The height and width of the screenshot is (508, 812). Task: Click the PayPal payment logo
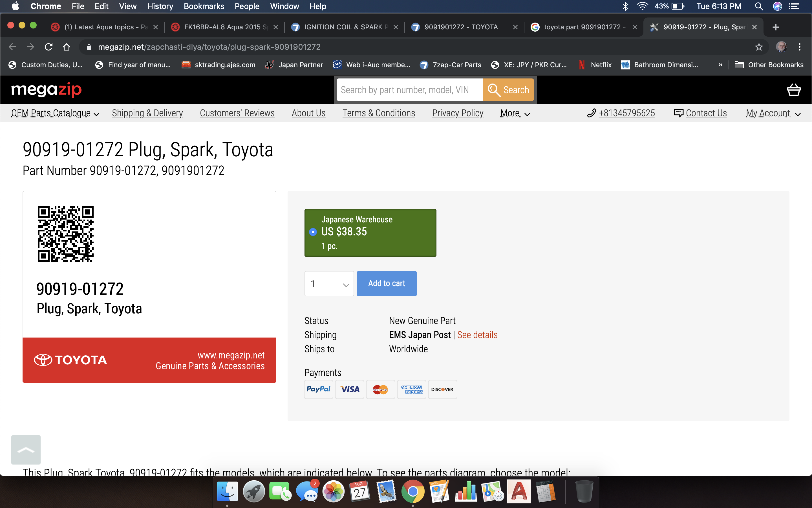click(x=318, y=389)
